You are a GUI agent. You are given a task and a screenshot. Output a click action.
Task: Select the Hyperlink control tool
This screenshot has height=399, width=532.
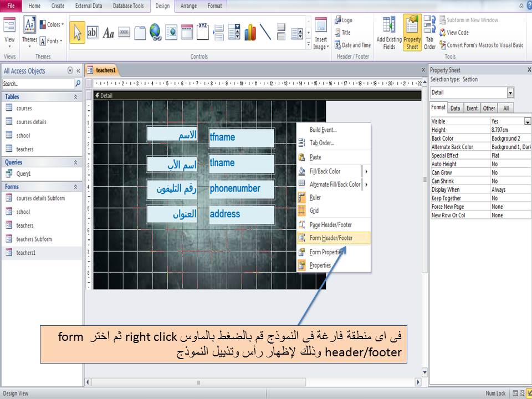point(155,32)
